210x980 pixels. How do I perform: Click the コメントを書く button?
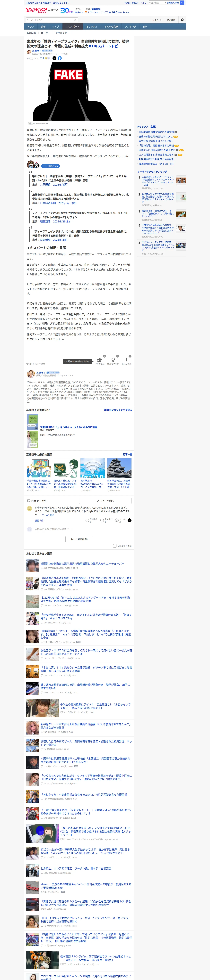[105, 501]
